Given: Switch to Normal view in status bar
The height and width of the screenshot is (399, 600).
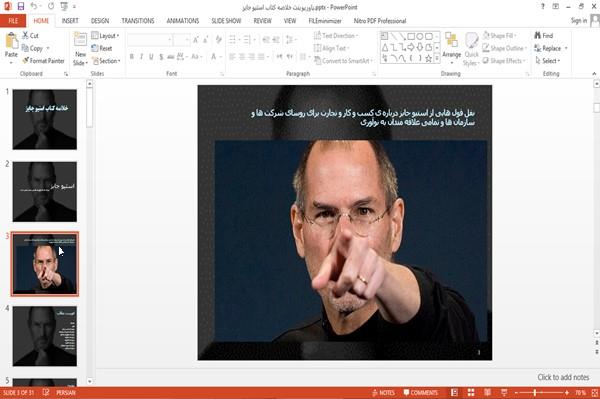Looking at the screenshot, I should click(454, 392).
